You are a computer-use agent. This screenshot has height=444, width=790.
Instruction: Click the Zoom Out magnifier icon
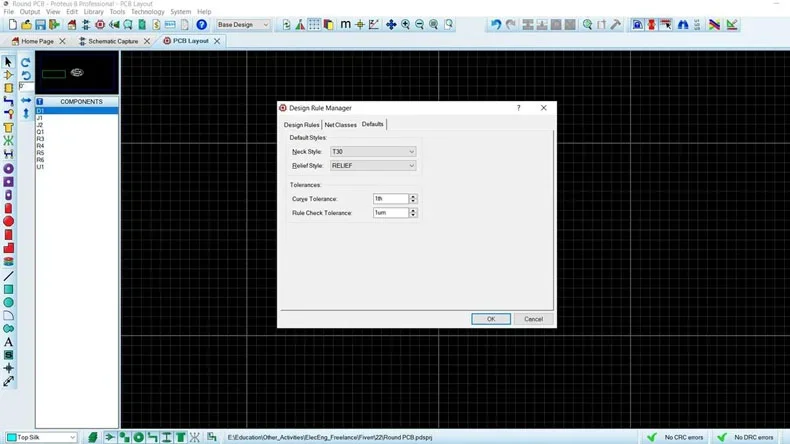click(419, 25)
